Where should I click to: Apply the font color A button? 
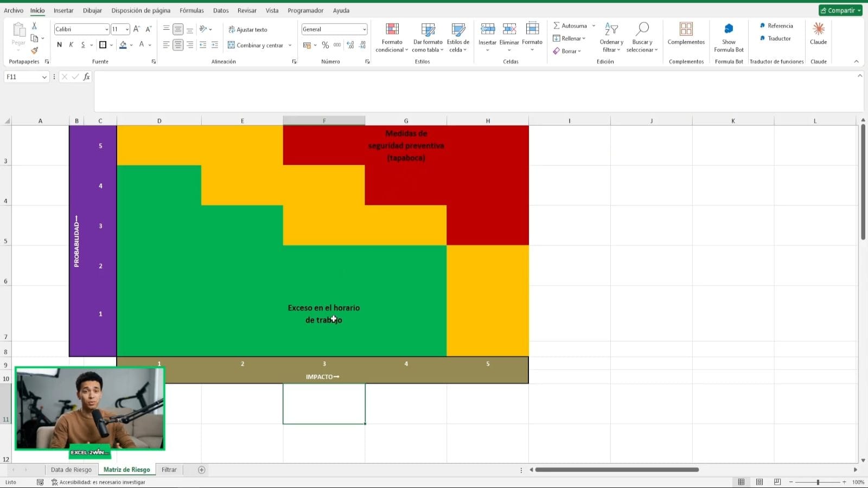click(142, 45)
